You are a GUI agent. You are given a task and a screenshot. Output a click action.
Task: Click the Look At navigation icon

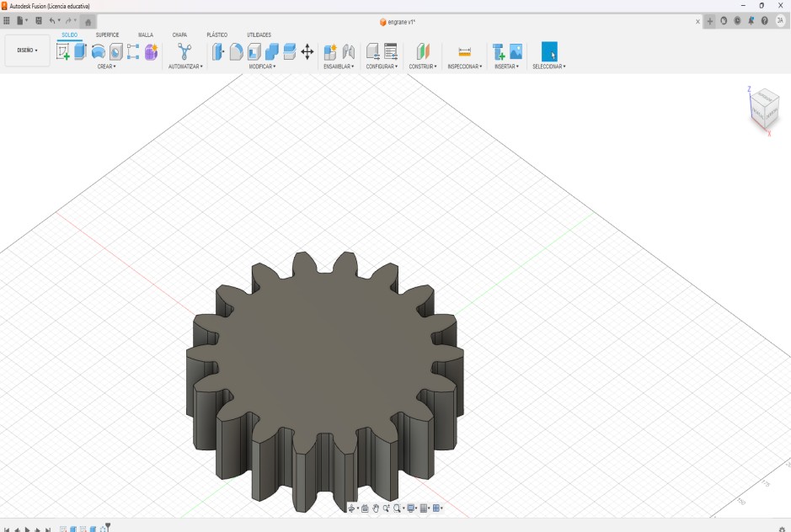365,508
